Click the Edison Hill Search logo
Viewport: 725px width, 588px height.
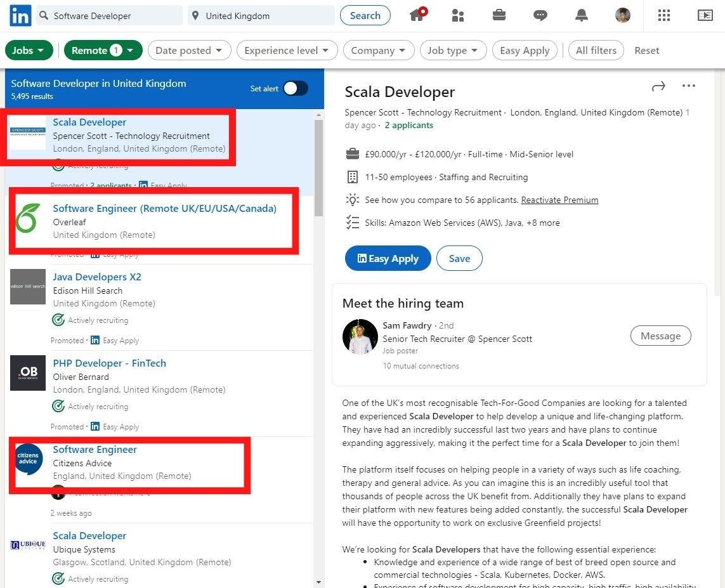coord(28,287)
